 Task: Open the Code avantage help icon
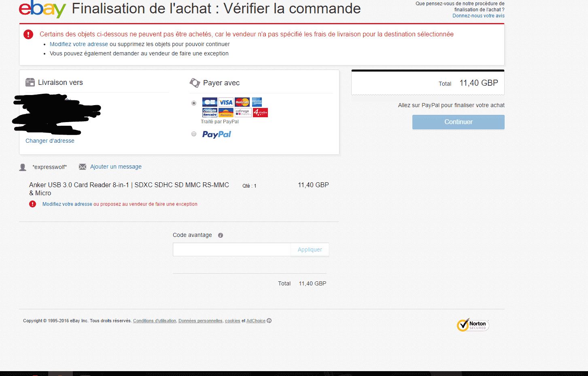pos(221,235)
